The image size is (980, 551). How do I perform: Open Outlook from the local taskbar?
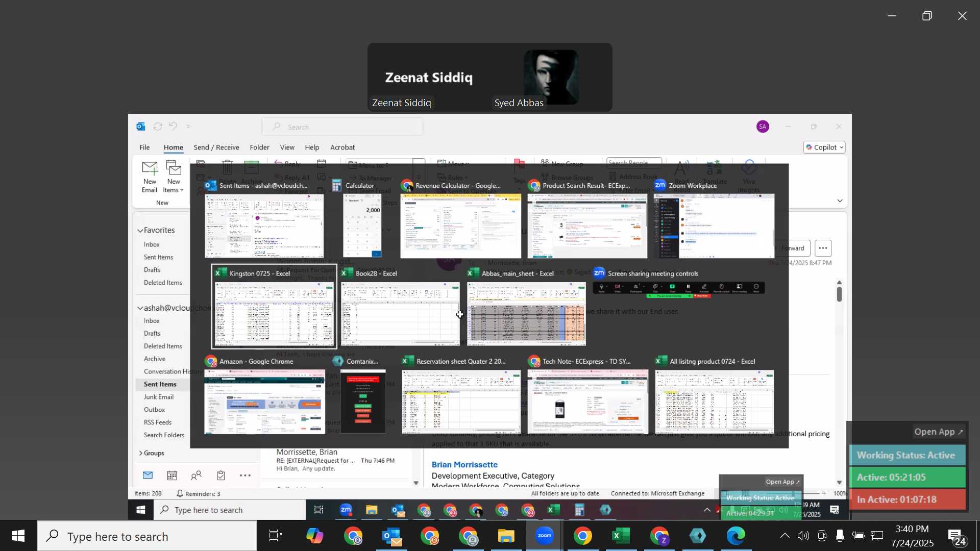point(392,536)
